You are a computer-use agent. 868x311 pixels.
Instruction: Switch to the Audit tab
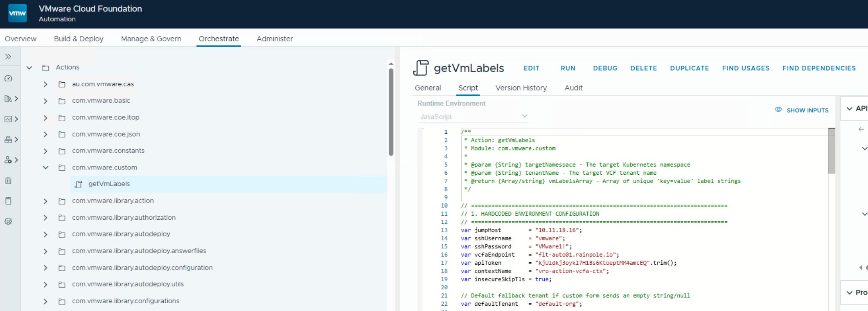click(573, 88)
